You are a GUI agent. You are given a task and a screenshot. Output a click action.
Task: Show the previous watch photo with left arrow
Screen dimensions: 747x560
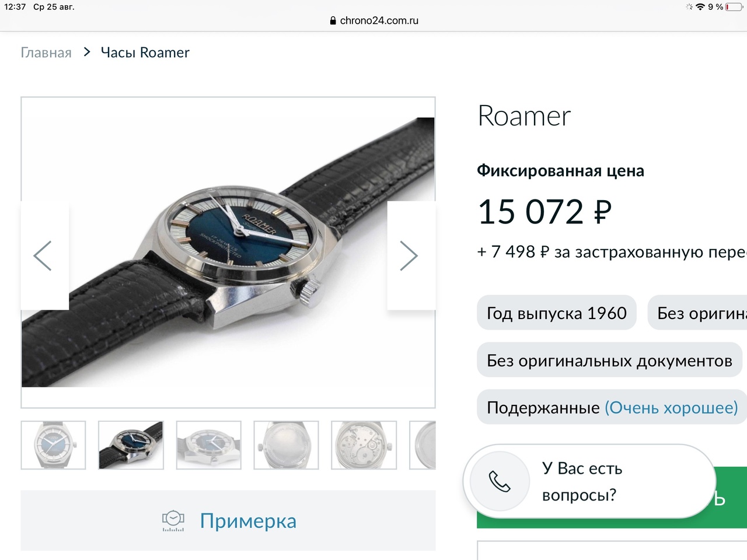tap(43, 256)
